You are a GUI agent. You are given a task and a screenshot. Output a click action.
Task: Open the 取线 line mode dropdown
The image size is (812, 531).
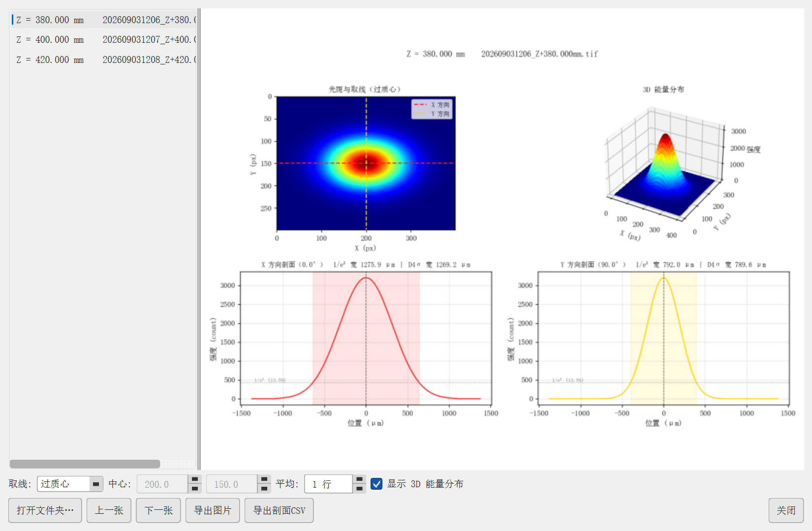(x=70, y=484)
